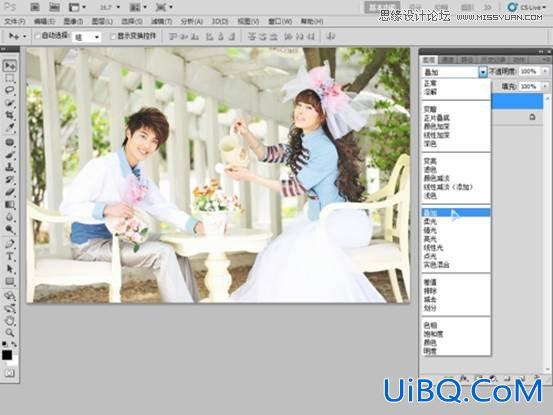Viewport: 553px width, 415px height.
Task: Enable the 显示变换控件 checkbox
Action: [x=113, y=36]
